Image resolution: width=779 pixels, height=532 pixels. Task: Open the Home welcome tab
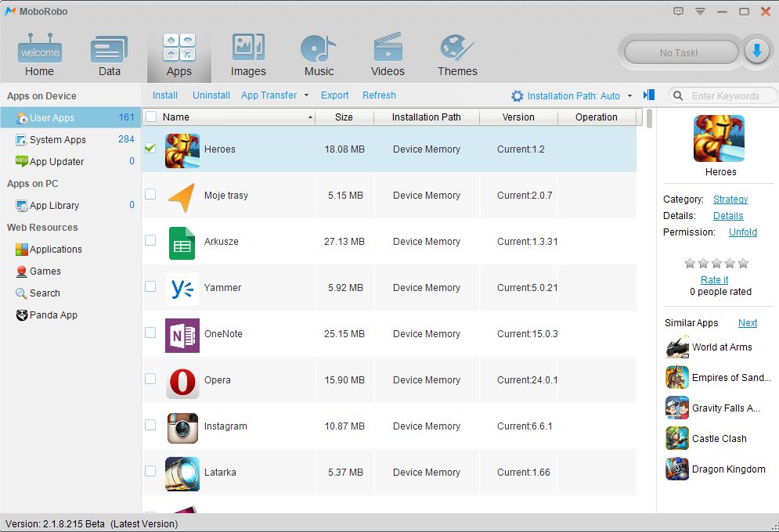[40, 55]
